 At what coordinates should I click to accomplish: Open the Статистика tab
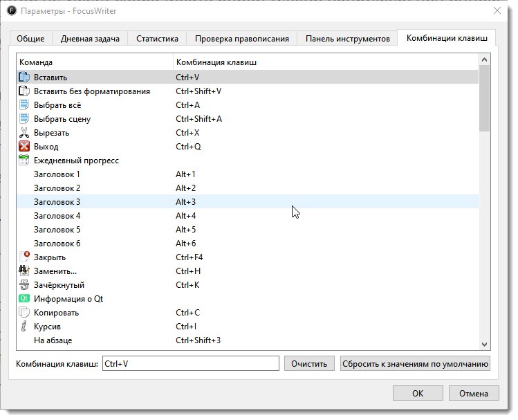tap(157, 39)
